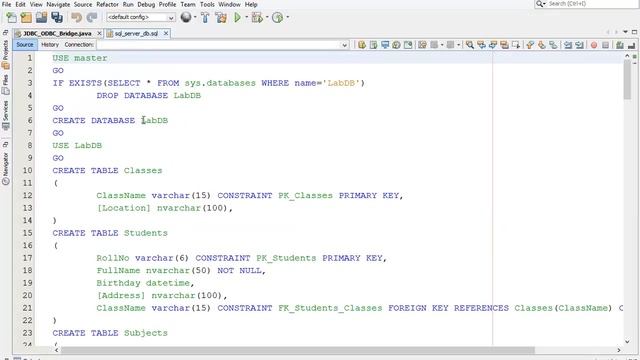Open the Services side panel
This screenshot has width=640, height=360.
click(x=5, y=115)
